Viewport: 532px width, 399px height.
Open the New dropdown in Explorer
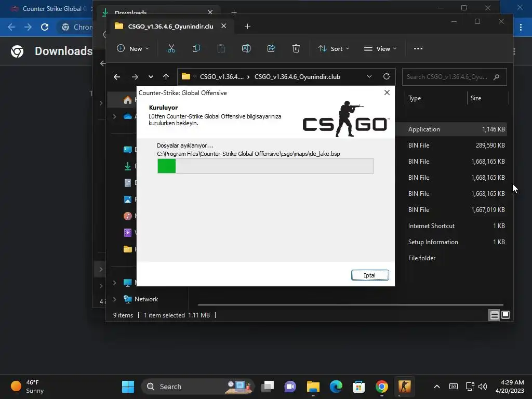(x=132, y=48)
